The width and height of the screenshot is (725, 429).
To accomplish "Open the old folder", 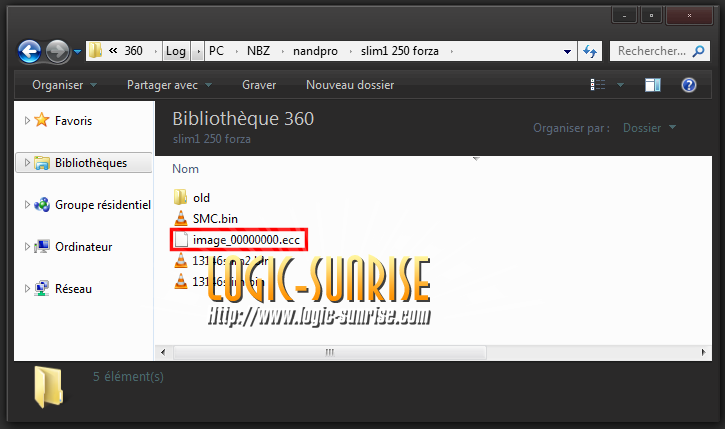I will (x=201, y=198).
